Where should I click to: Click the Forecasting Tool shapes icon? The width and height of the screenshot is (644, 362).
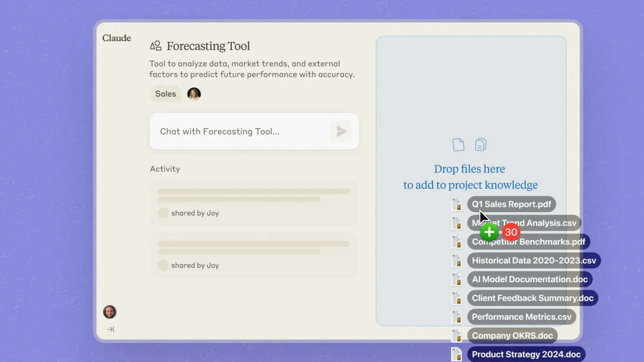point(155,45)
